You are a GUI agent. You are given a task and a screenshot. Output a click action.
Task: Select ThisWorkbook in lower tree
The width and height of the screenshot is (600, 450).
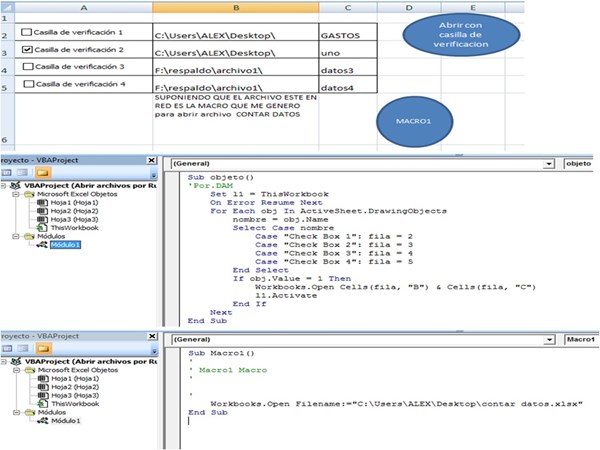75,404
